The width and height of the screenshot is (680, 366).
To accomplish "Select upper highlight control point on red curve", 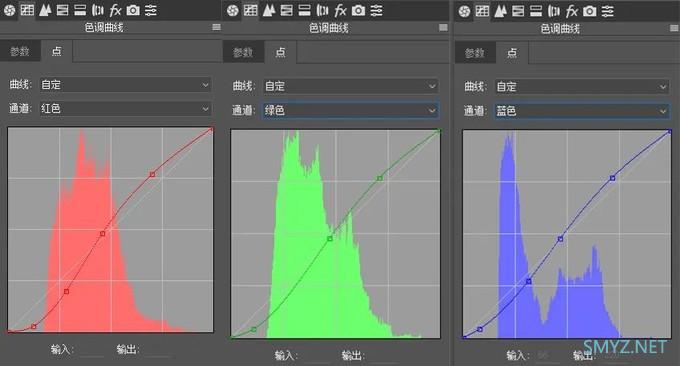I will (152, 174).
